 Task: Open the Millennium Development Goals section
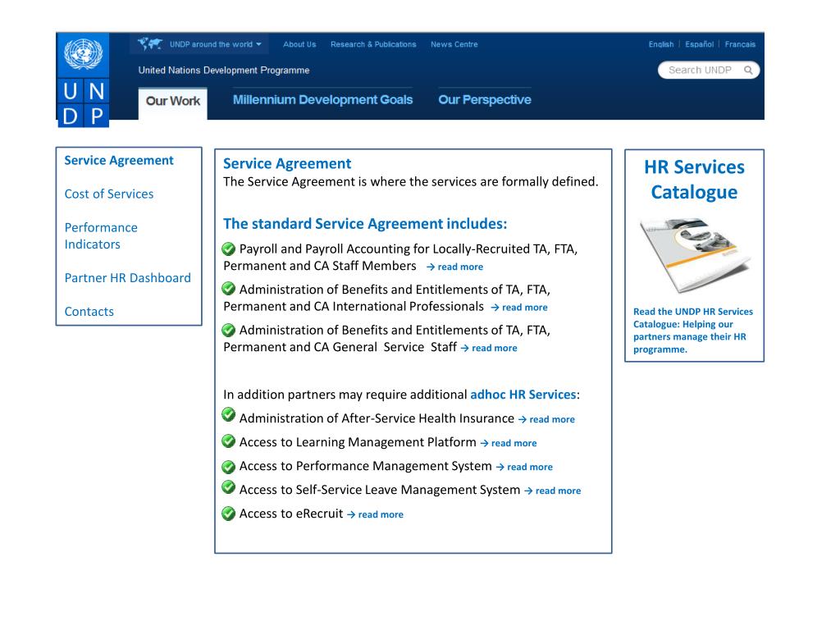tap(322, 99)
